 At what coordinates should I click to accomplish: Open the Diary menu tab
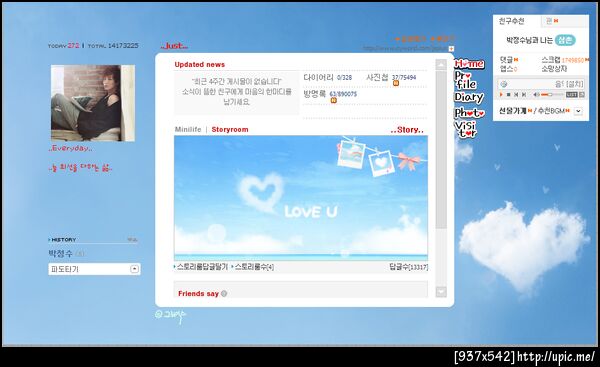[x=469, y=97]
